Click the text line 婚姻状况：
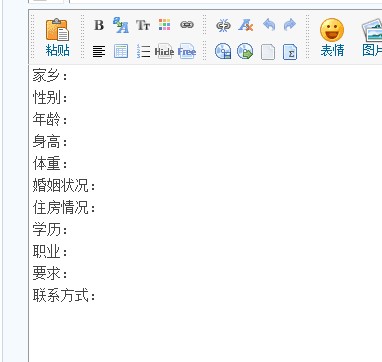The image size is (382, 362). click(64, 186)
